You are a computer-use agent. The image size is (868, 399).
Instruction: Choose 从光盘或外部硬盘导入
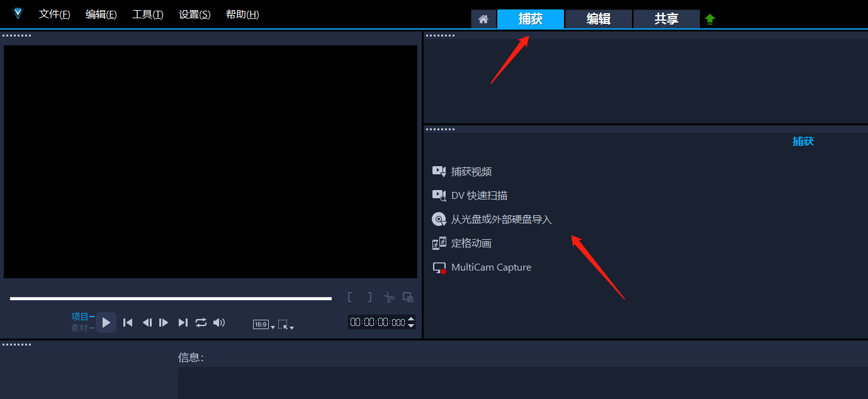coord(502,220)
